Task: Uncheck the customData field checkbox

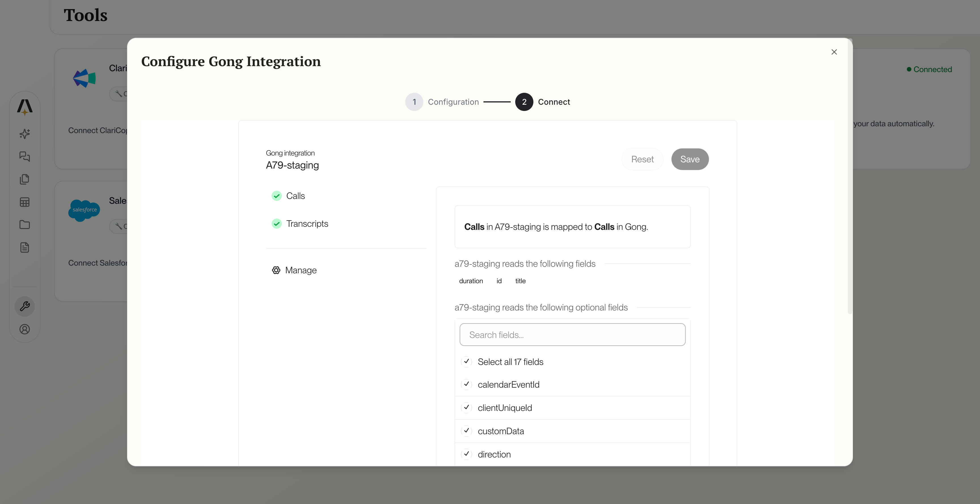Action: 466,430
